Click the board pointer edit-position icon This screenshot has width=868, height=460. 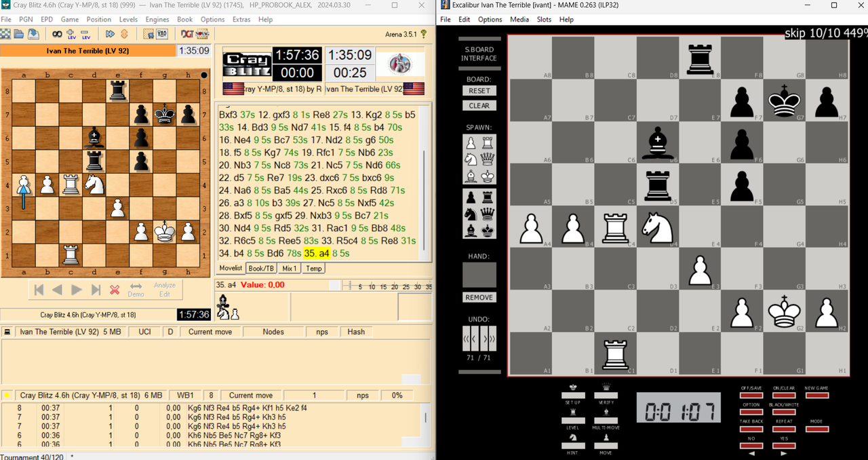149,33
